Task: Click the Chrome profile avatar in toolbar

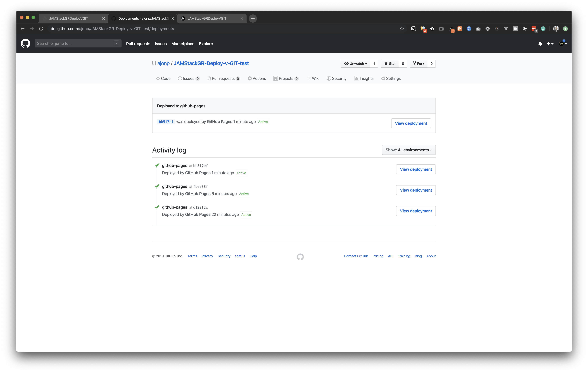Action: [x=556, y=29]
